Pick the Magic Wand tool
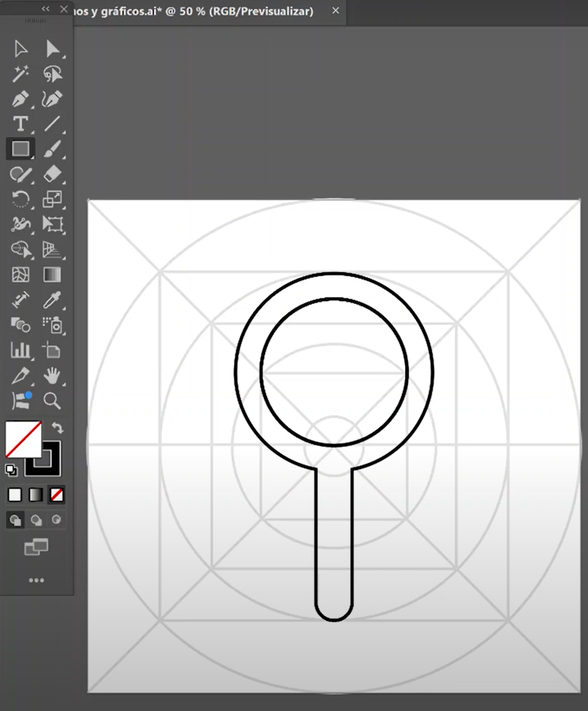The width and height of the screenshot is (588, 711). pos(20,74)
